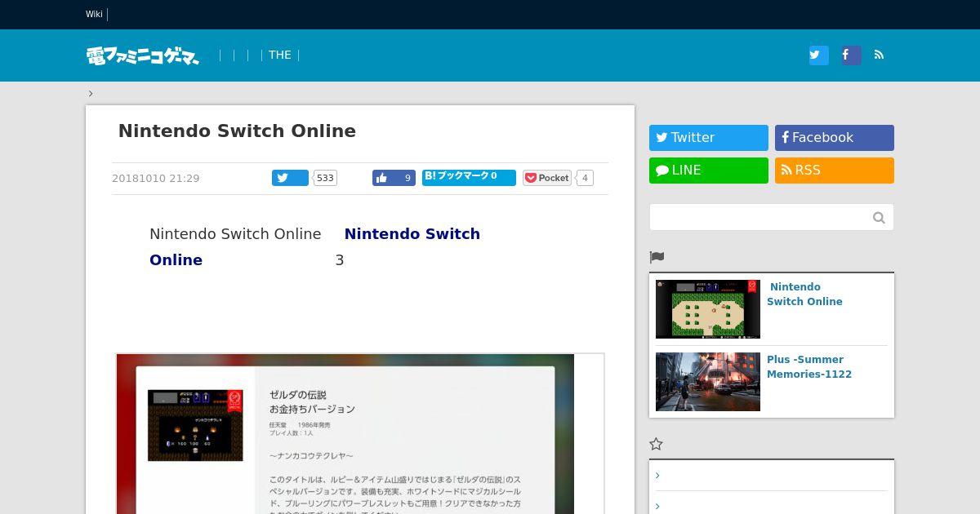The width and height of the screenshot is (980, 514).
Task: Click the article title Nintendo Switch Online
Action: (237, 131)
